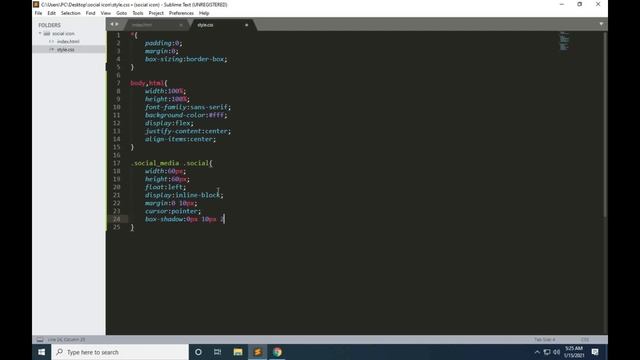
Task: Open the Find menu
Action: click(x=90, y=13)
